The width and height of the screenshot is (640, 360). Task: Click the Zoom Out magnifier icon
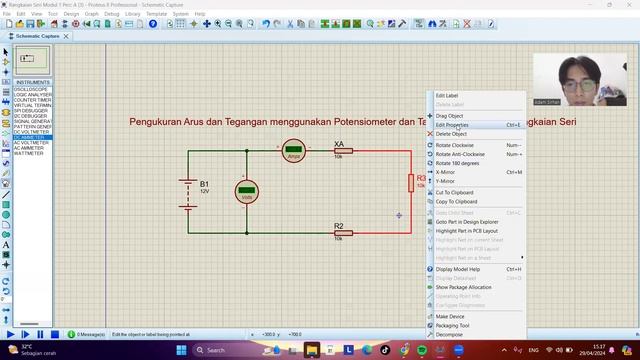(x=229, y=24)
